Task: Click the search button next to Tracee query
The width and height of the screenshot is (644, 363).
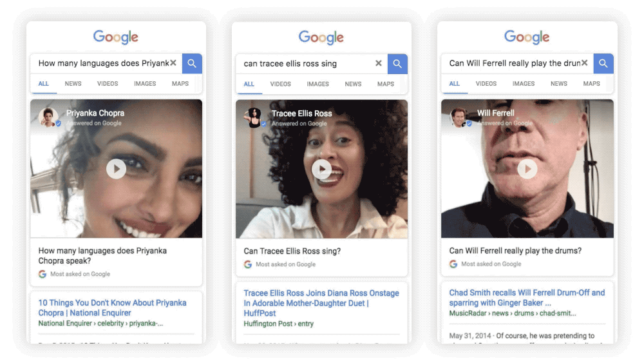Action: pos(397,63)
